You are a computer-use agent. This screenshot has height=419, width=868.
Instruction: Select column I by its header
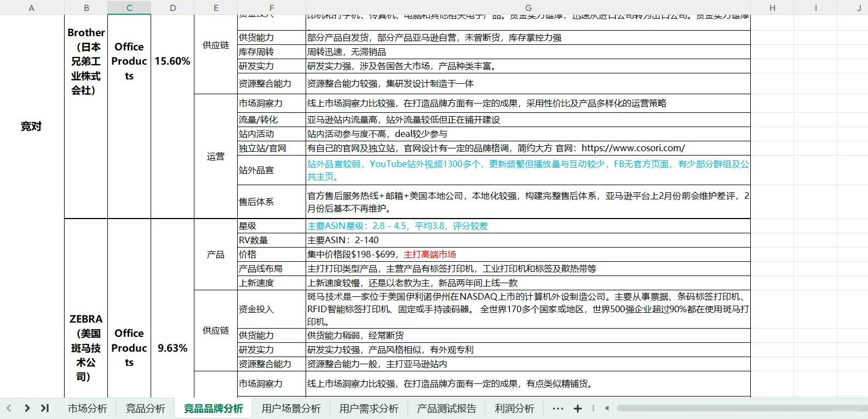click(815, 8)
